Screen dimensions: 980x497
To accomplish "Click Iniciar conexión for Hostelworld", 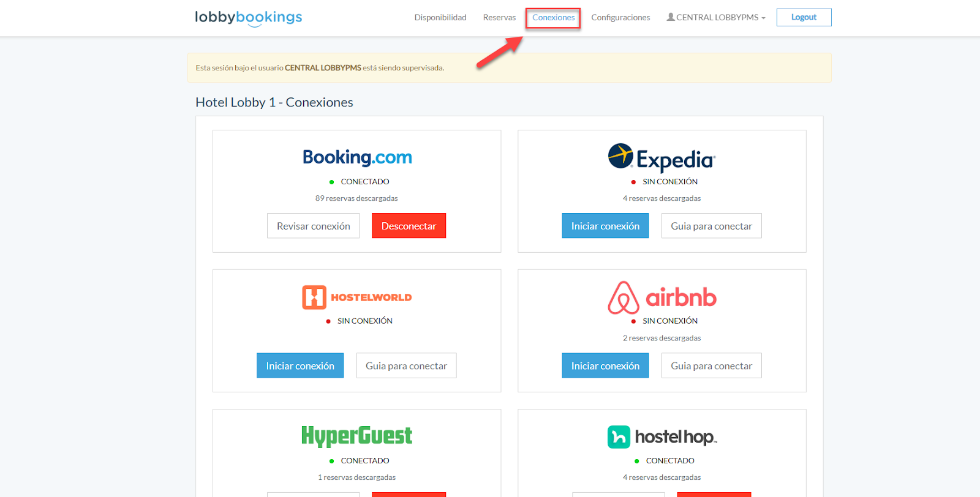I will [x=300, y=365].
